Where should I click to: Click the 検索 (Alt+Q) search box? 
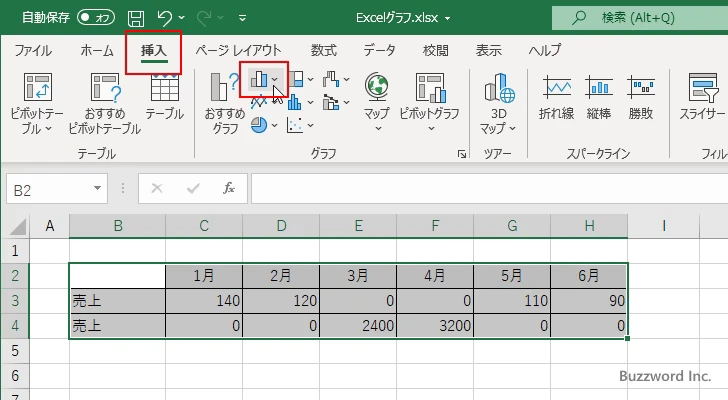point(640,18)
